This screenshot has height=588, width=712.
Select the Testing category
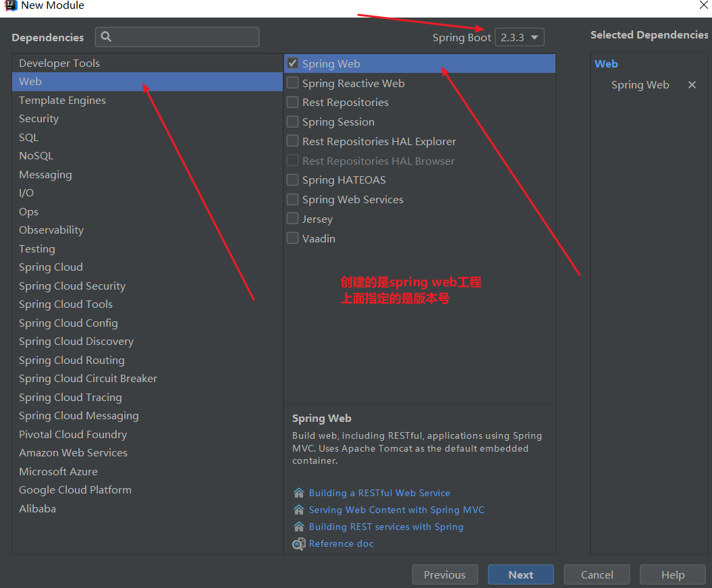(148, 249)
